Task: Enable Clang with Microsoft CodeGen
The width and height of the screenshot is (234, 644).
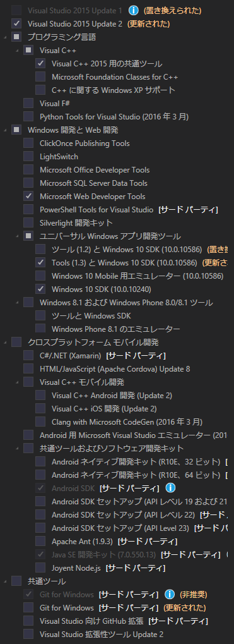Action: pyautogui.click(x=40, y=422)
